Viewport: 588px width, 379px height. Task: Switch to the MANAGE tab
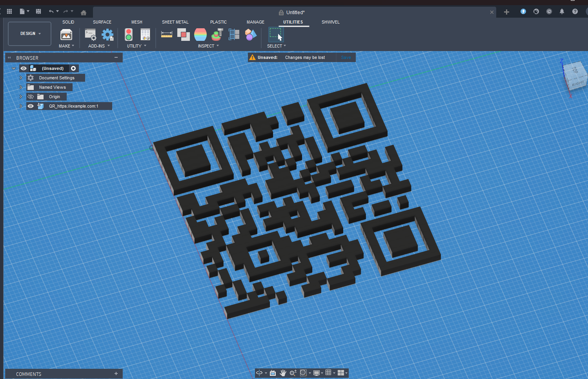pos(255,22)
